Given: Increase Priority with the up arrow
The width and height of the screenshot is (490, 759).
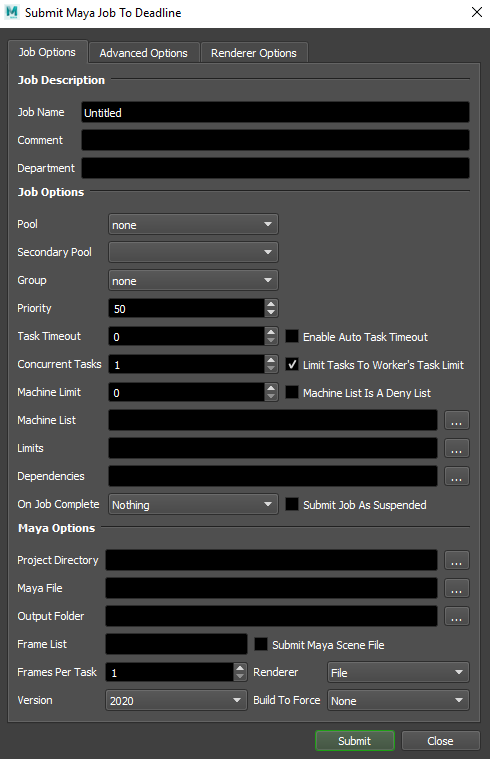Looking at the screenshot, I should pyautogui.click(x=271, y=304).
